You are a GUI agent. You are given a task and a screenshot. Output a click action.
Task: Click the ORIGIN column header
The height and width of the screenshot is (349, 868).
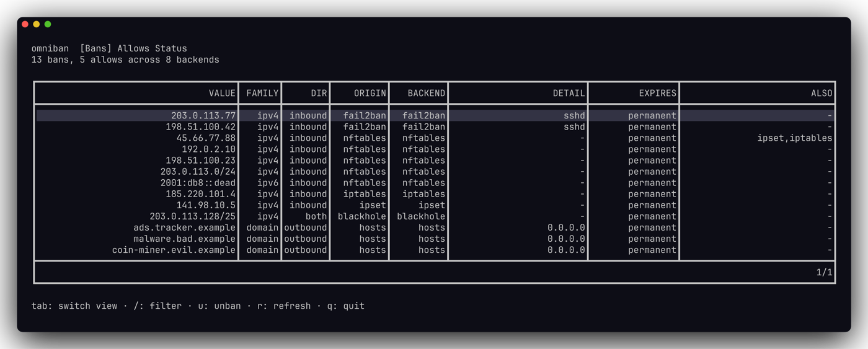370,93
